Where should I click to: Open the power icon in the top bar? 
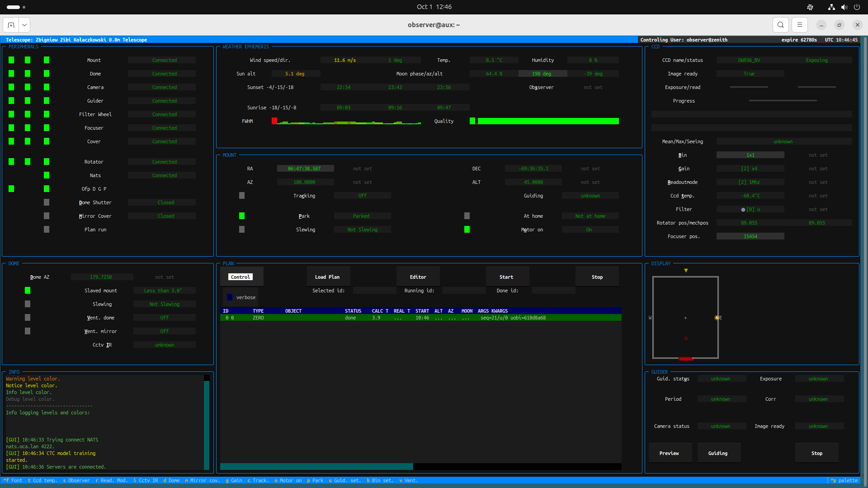858,7
